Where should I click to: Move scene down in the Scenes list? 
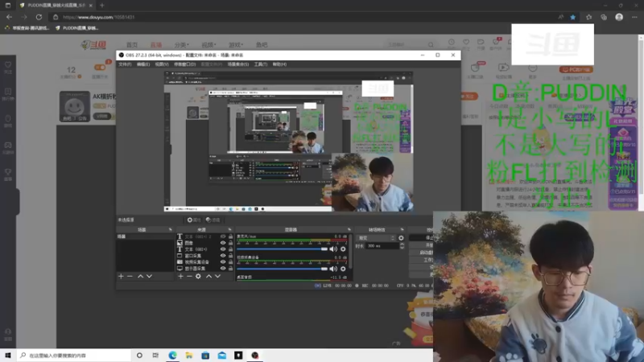[150, 276]
